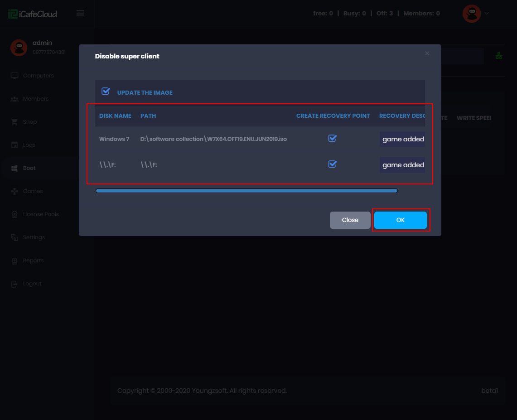This screenshot has height=420, width=517.
Task: Click the blue progress bar
Action: [246, 191]
